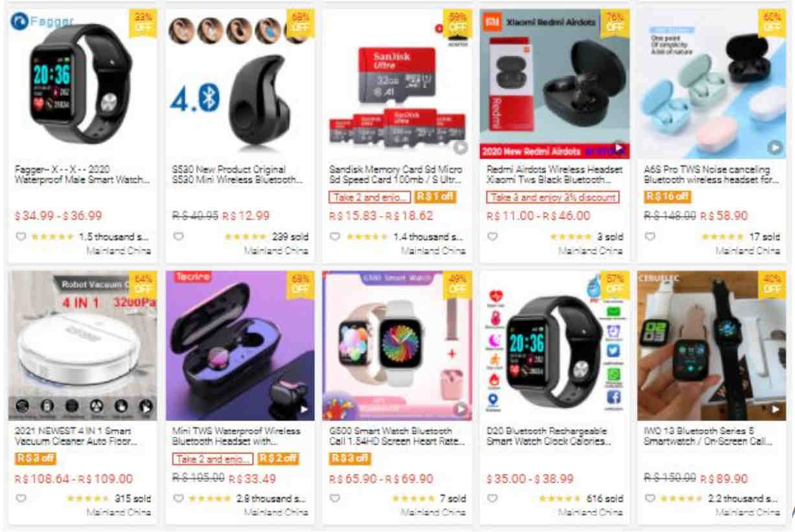The image size is (795, 532).
Task: Click wishlist heart on Fagger smart watch
Action: (x=21, y=237)
